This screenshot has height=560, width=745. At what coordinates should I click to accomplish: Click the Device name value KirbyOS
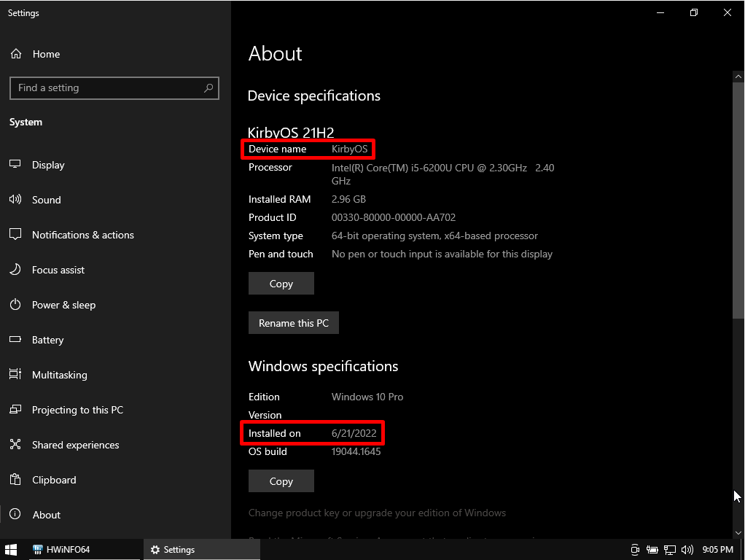click(349, 149)
